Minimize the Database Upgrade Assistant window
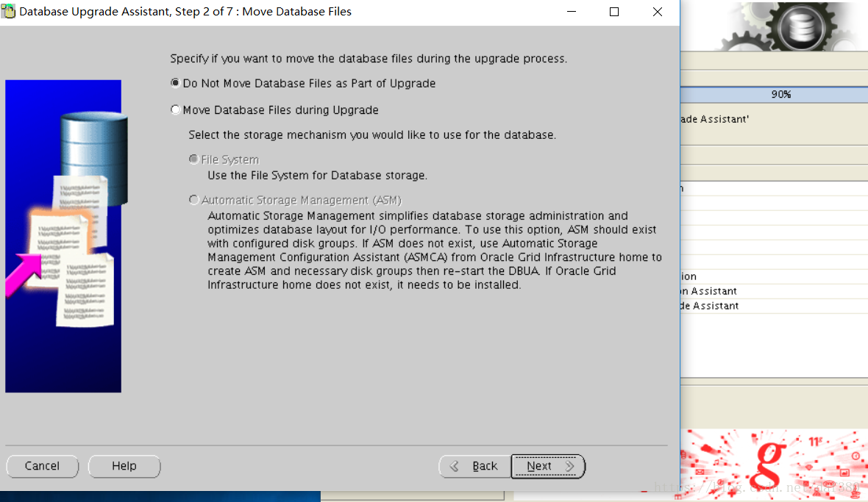 point(572,12)
